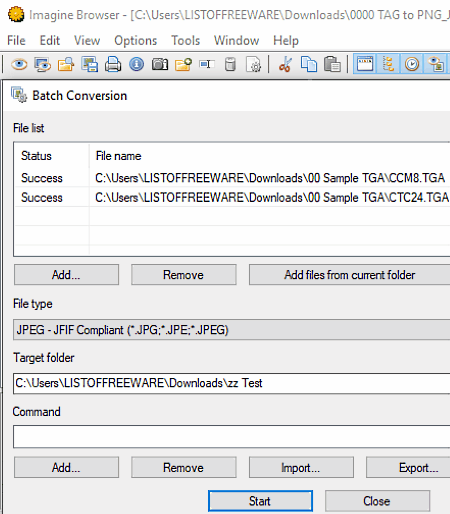The height and width of the screenshot is (514, 450).
Task: Click the camera EXIF info icon
Action: pyautogui.click(x=160, y=64)
